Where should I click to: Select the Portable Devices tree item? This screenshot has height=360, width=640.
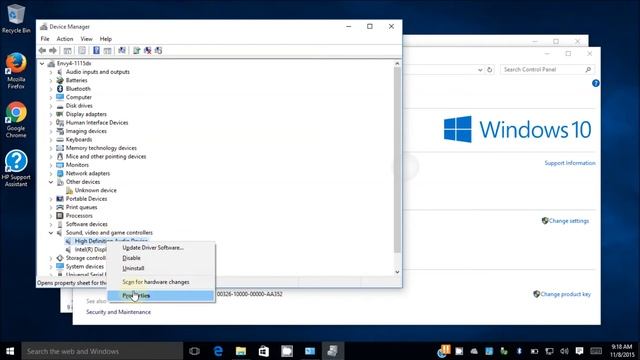tap(87, 199)
